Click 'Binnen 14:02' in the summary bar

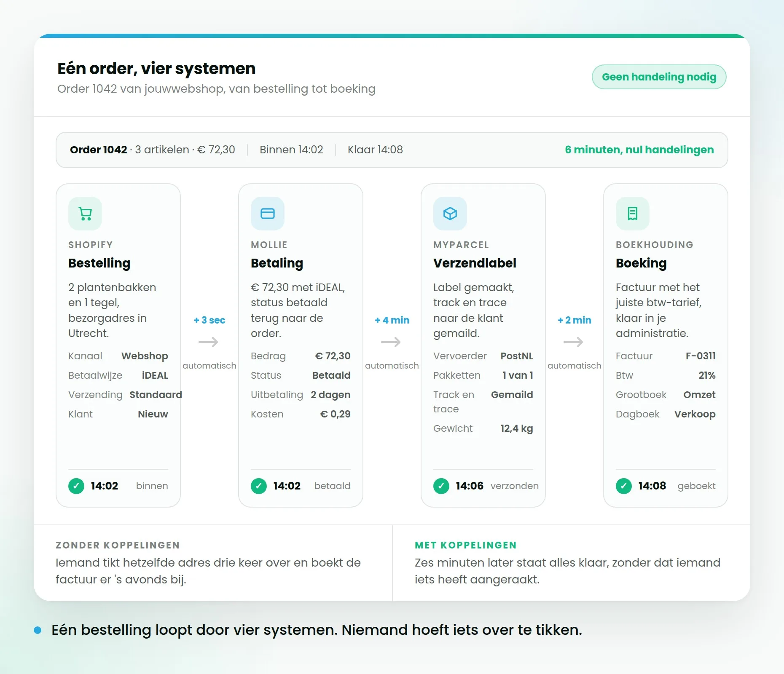click(x=291, y=150)
